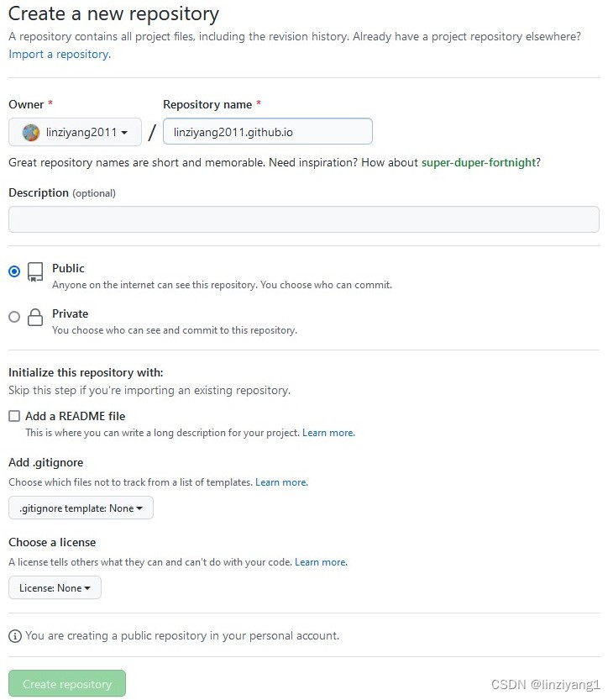This screenshot has height=700, width=613.
Task: Click Learn more link for license
Action: (x=321, y=561)
